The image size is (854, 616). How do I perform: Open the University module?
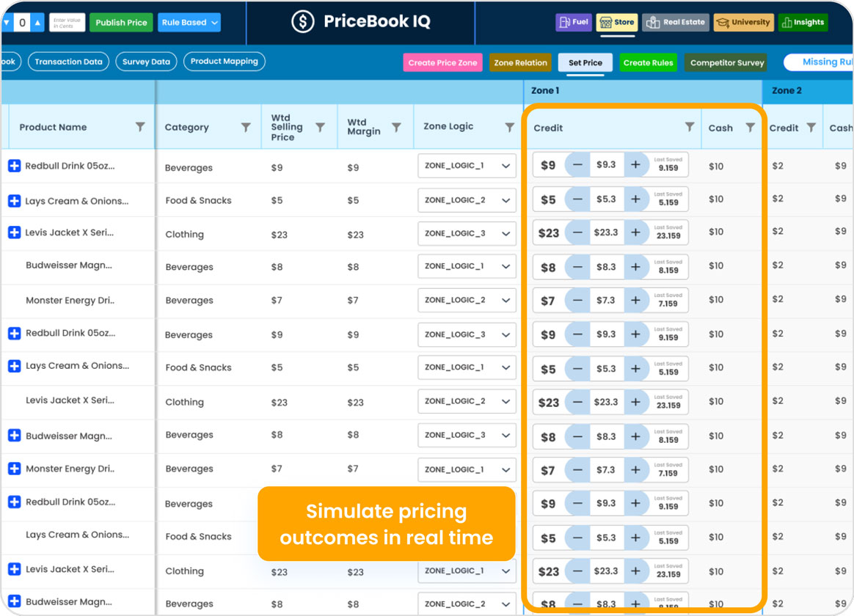tap(743, 22)
